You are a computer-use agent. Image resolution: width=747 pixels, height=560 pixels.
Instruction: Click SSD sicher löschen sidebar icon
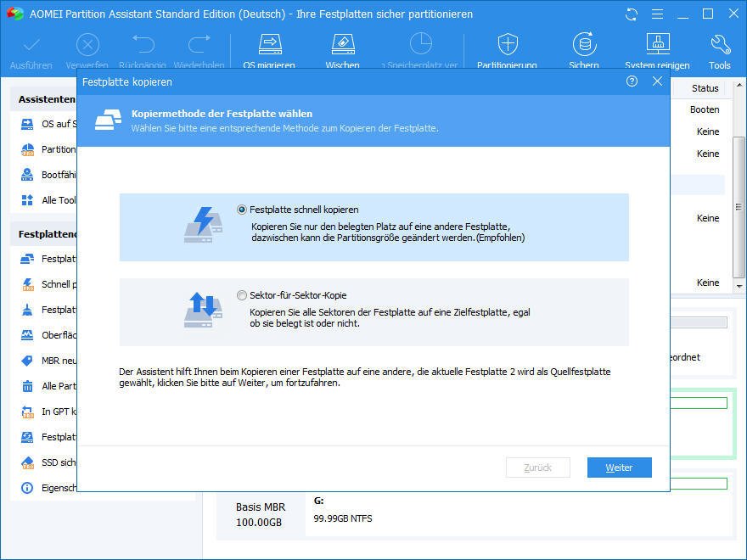(28, 462)
